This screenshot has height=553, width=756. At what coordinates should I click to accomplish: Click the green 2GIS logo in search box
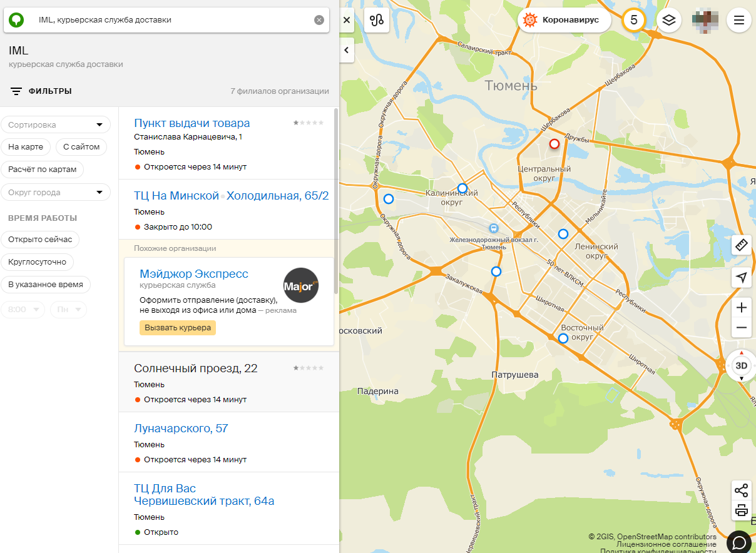click(x=16, y=20)
